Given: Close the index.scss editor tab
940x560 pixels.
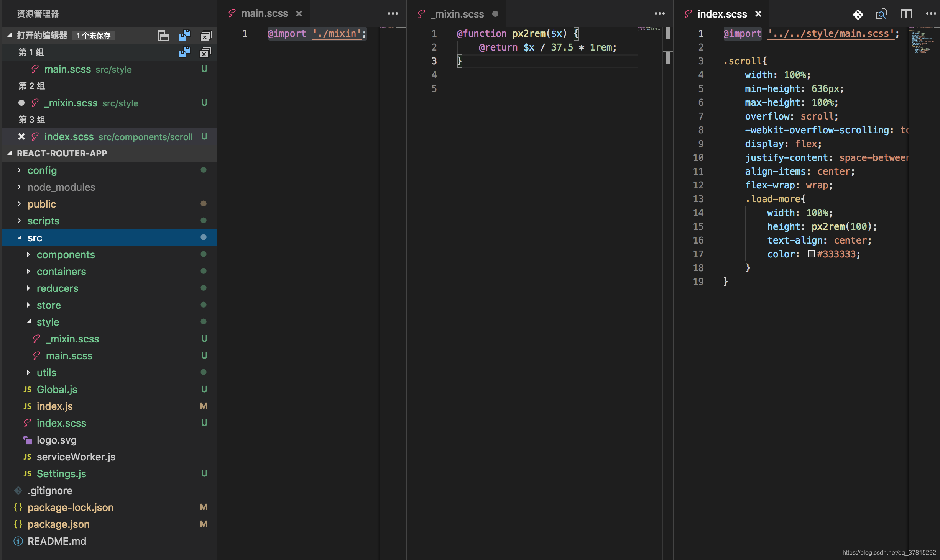Looking at the screenshot, I should [x=758, y=14].
